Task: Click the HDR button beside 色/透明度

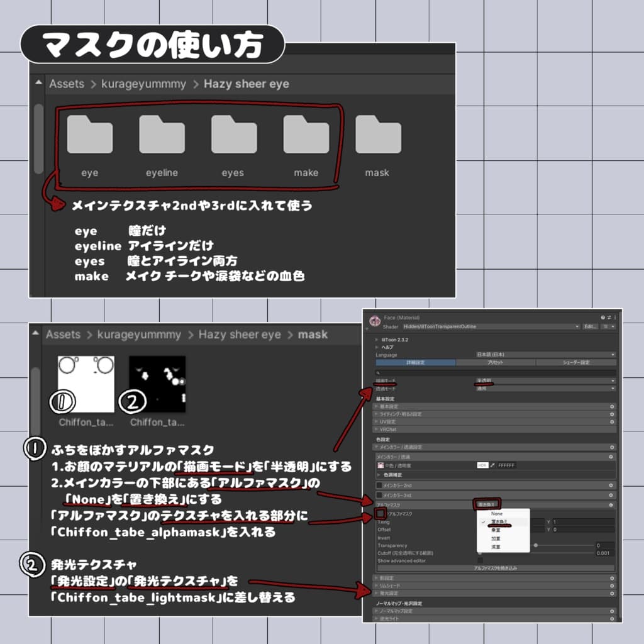Action: [x=482, y=465]
